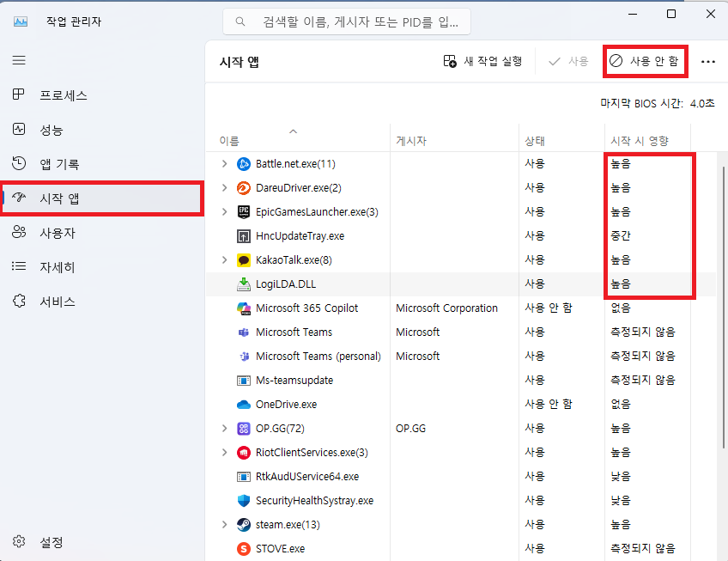Click 중간 impact value for HncUpdateTray.exe
The image size is (728, 561).
pos(621,235)
